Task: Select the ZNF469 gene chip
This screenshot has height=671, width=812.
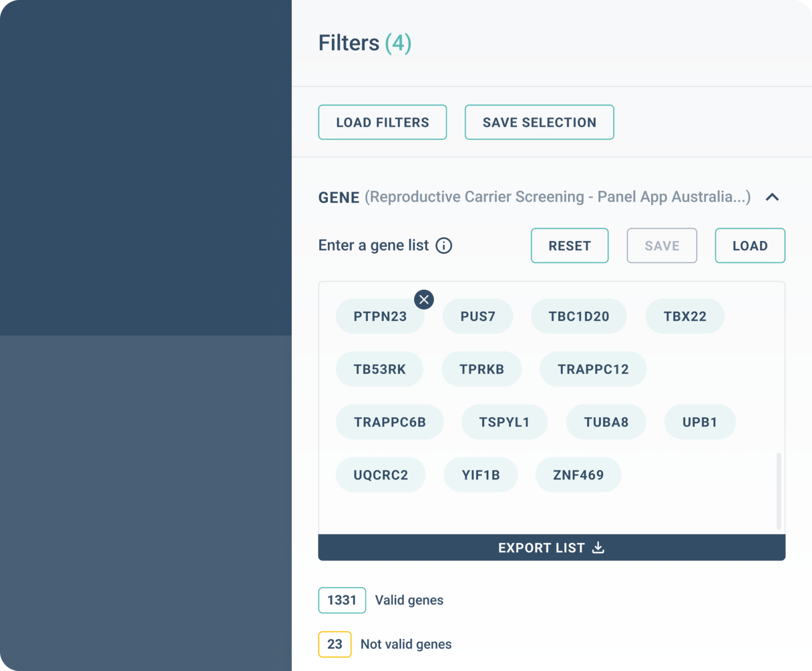Action: (x=578, y=475)
